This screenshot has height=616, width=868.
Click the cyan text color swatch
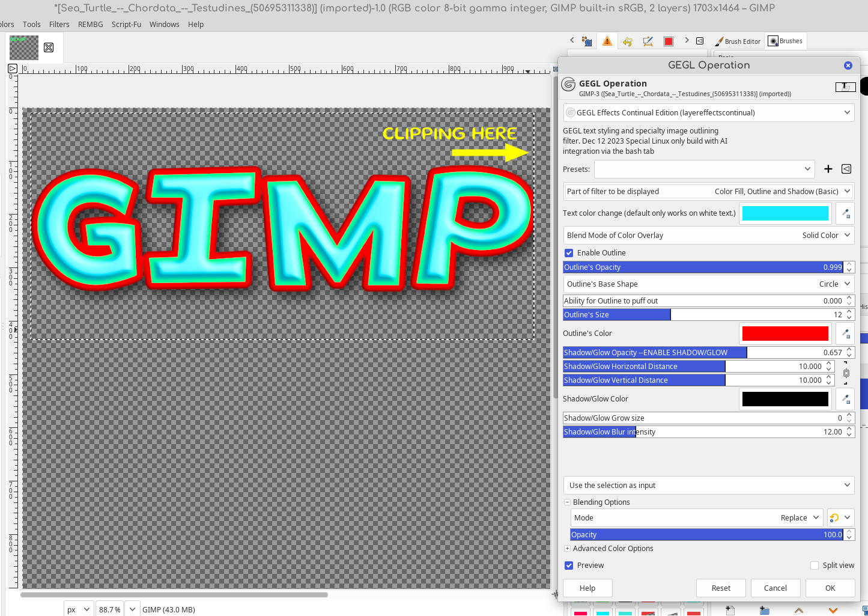tap(785, 213)
